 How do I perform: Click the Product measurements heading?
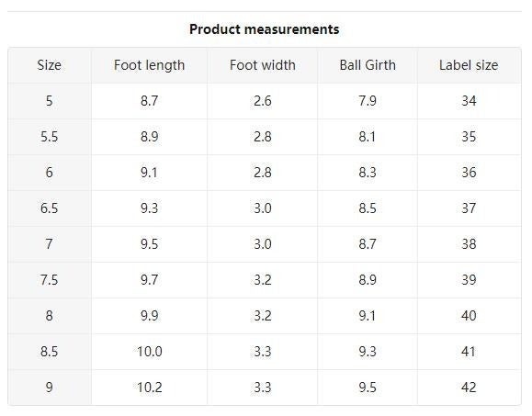point(264,29)
